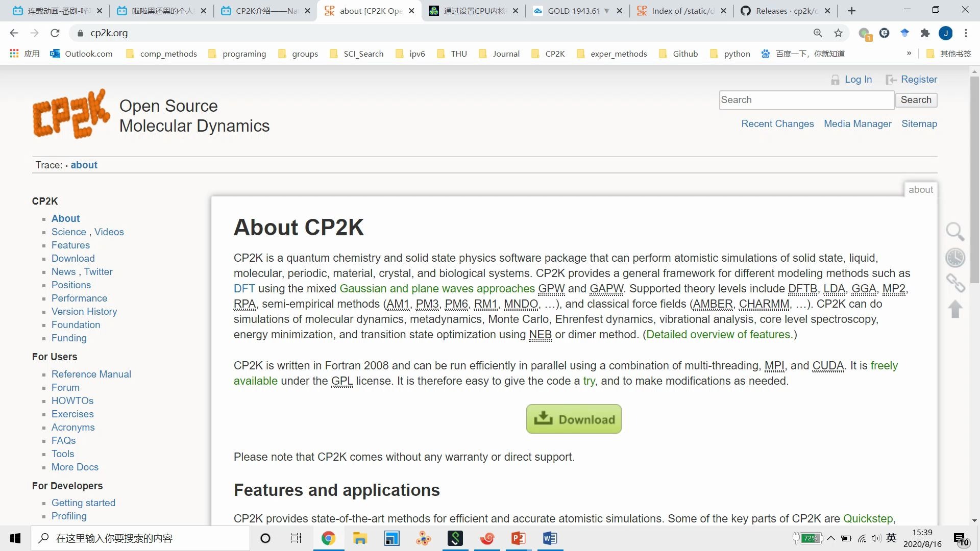Viewport: 980px width, 551px height.
Task: Switch to the Index of /static tab
Action: [679, 10]
